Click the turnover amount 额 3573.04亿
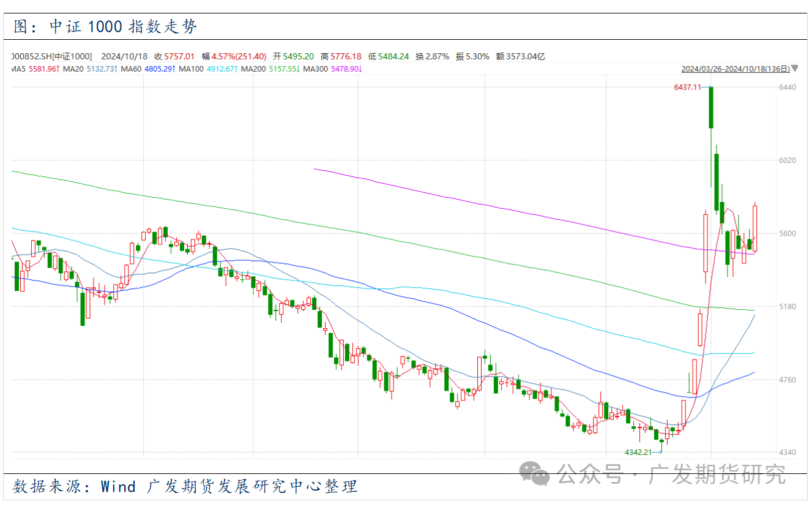Screen dimensions: 812x507 click(x=521, y=56)
